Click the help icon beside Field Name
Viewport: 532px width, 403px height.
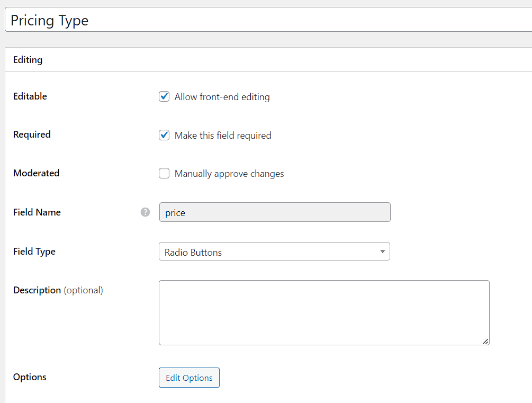point(145,212)
